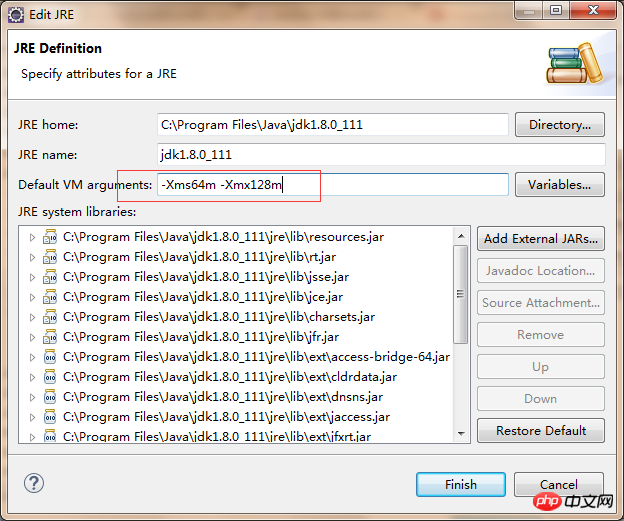Expand the jfr.jar library entry
624x521 pixels.
[x=32, y=338]
